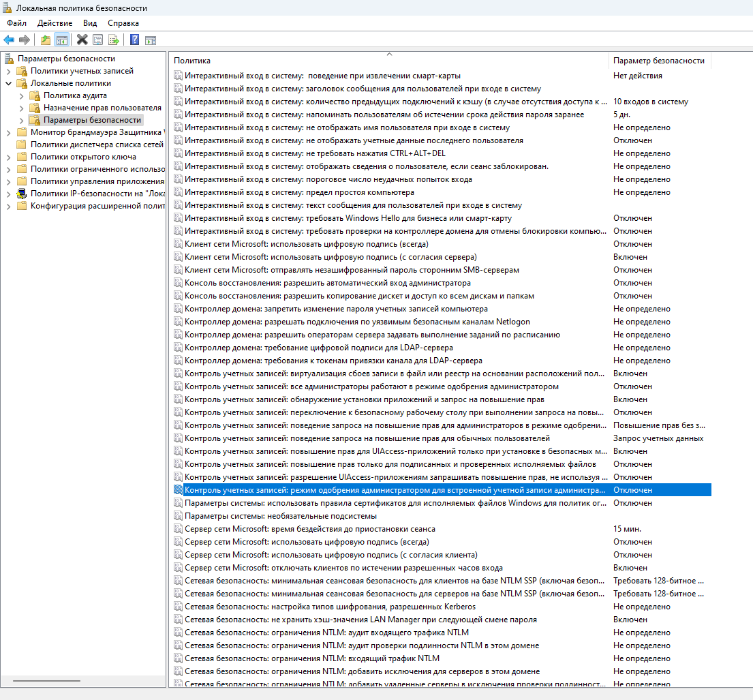Click the Delete (X) toolbar icon
The height and width of the screenshot is (700, 753).
pyautogui.click(x=82, y=40)
